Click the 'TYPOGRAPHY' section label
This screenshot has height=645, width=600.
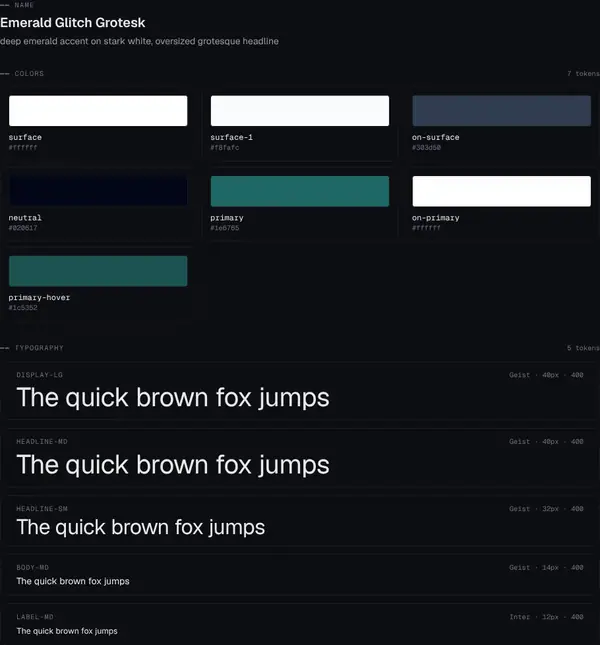(39, 348)
